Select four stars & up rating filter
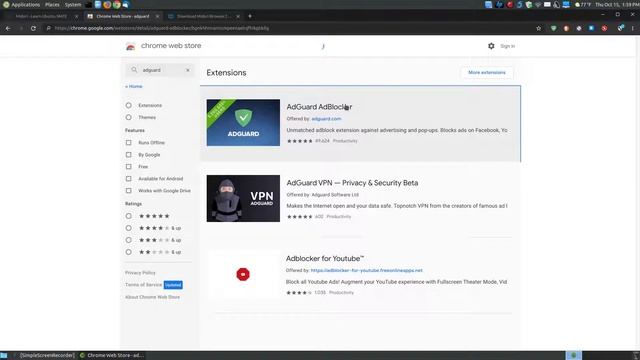Viewport: 640px width, 360px height. coord(129,228)
